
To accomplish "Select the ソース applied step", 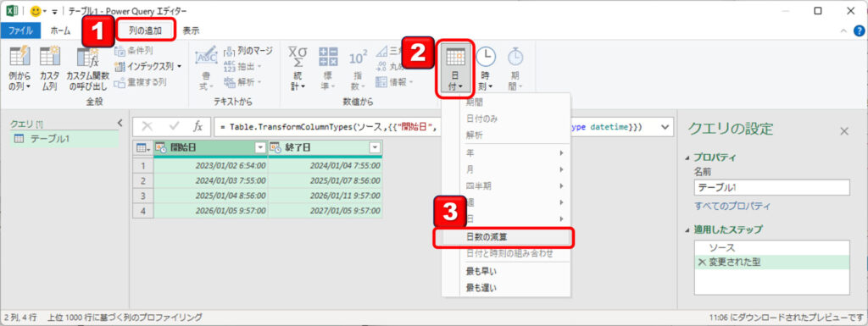I will (771, 248).
